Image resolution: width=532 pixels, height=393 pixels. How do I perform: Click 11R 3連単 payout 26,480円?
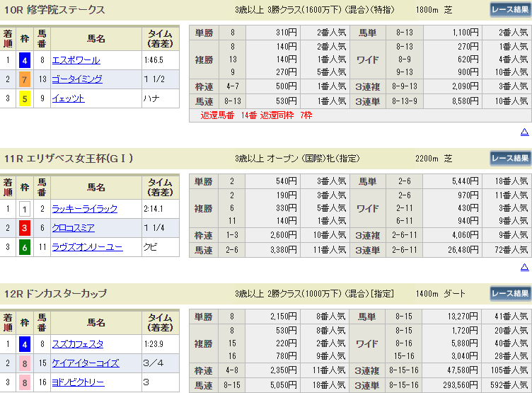click(463, 251)
